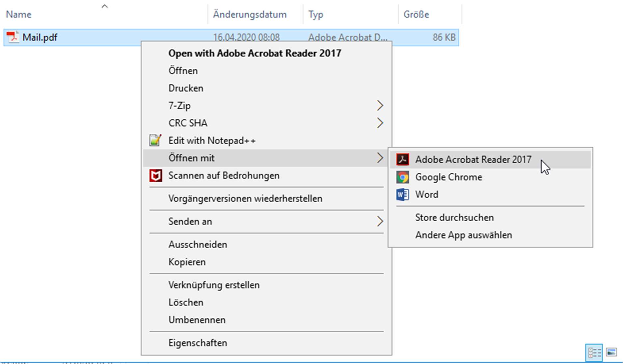Open with Word from submenu
This screenshot has height=364, width=623.
490,195
